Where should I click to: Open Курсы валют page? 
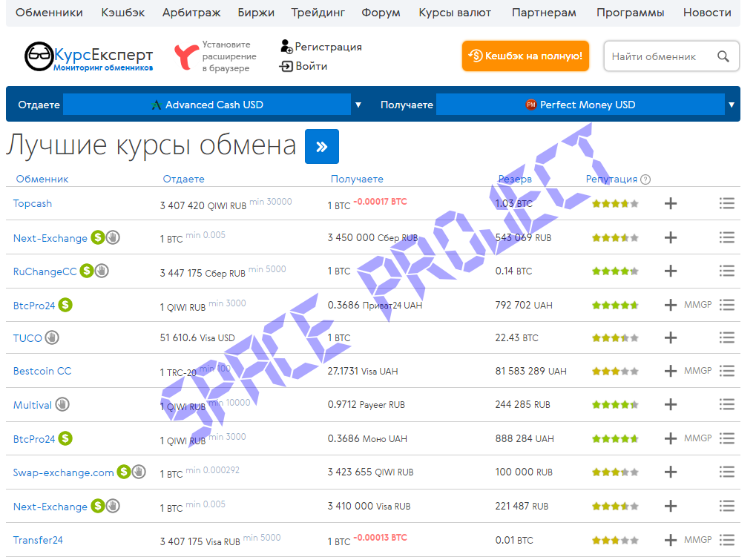tap(455, 13)
